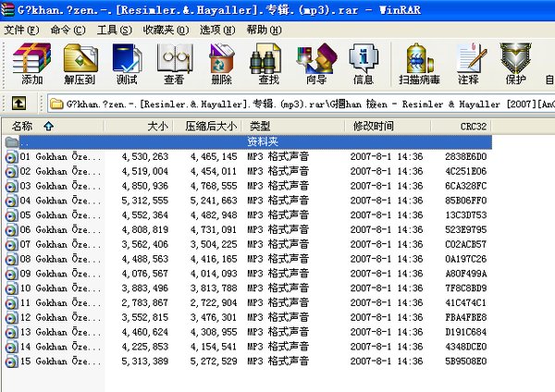The image size is (555, 392).
Task: Click CRC32 value 6CA328FC
Action: click(466, 186)
